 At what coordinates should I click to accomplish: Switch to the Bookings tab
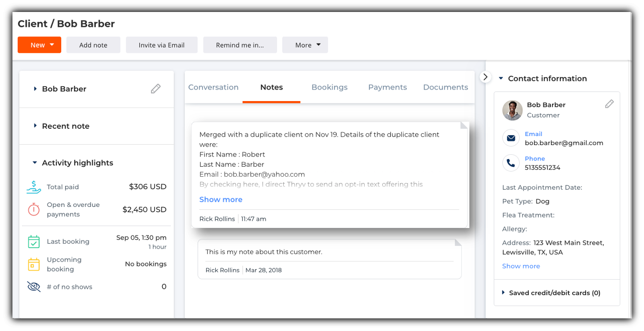pyautogui.click(x=329, y=87)
